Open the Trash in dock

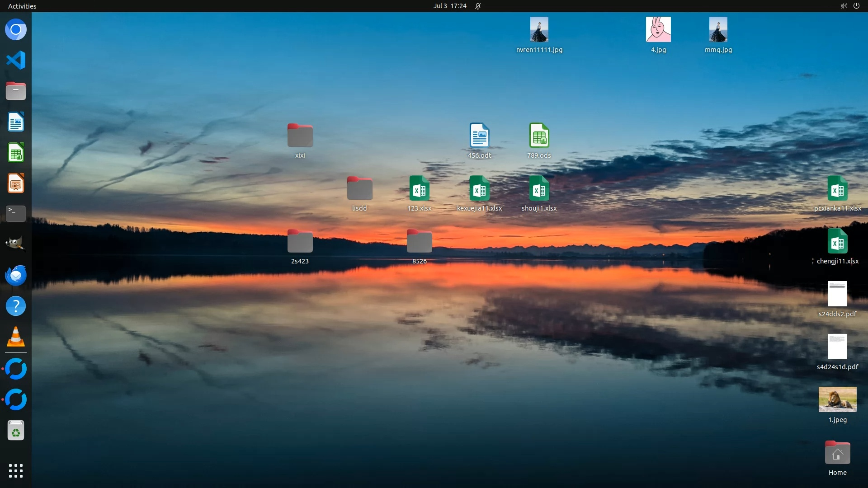point(16,431)
